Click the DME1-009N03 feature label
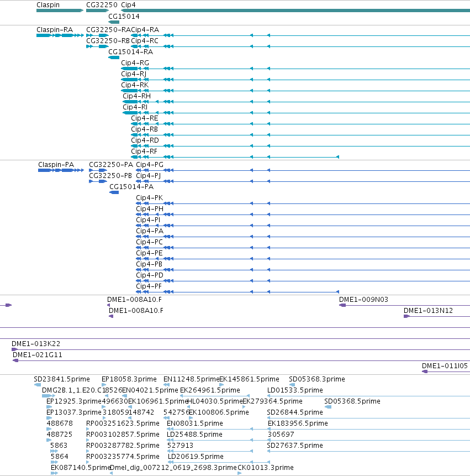The height and width of the screenshot is (476, 470). 363,300
